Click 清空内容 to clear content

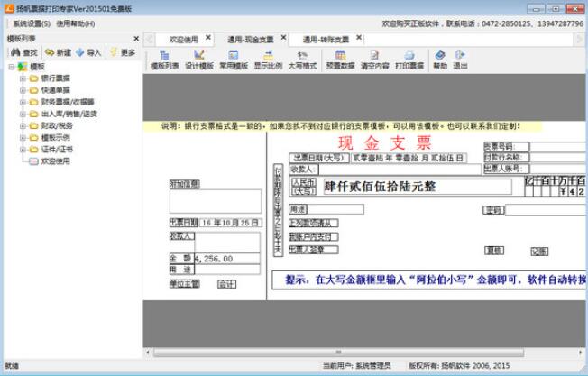[x=373, y=60]
